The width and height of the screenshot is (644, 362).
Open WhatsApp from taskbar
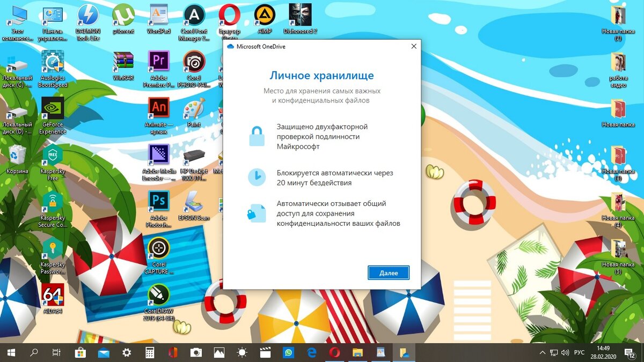(288, 352)
